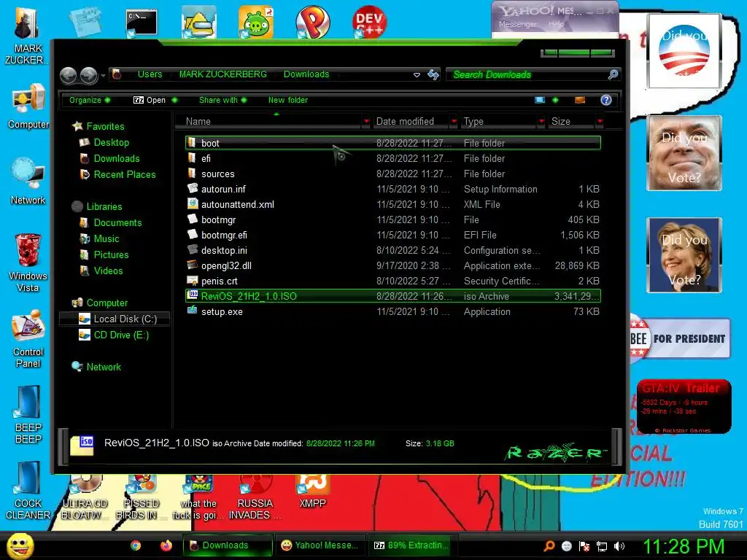Go forward with the Explorer forward arrow
Image resolution: width=747 pixels, height=560 pixels.
[88, 75]
